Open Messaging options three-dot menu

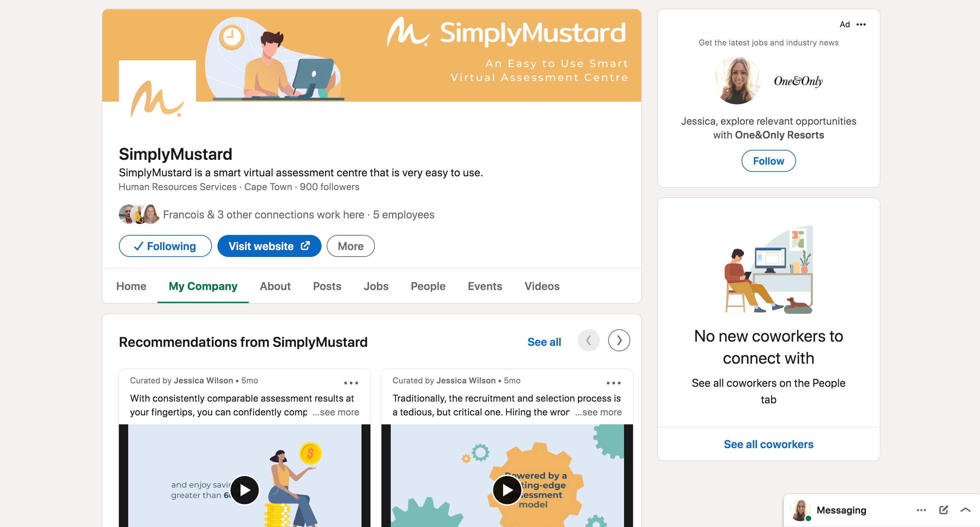point(921,510)
